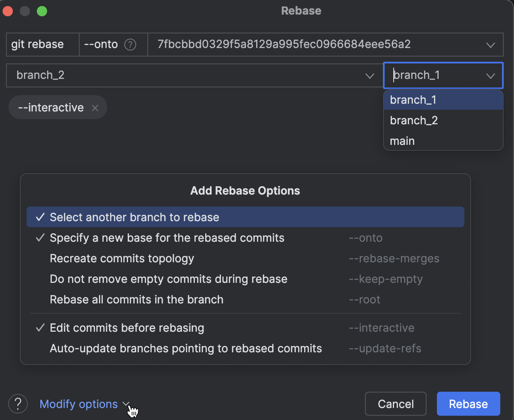Remove the --interactive option tag
Image resolution: width=514 pixels, height=420 pixels.
95,108
